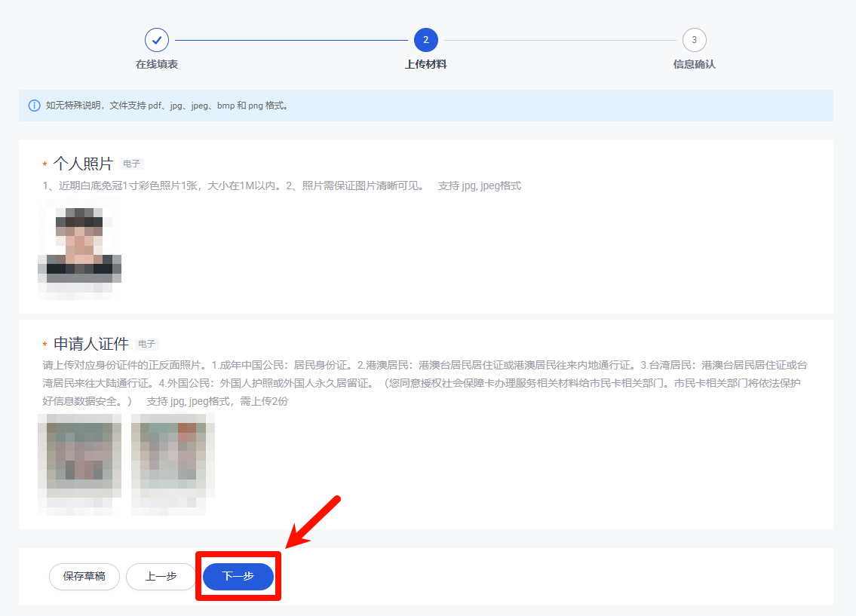The width and height of the screenshot is (856, 616).
Task: Click the 电子 tag beside 申请人证件
Action: click(x=147, y=344)
